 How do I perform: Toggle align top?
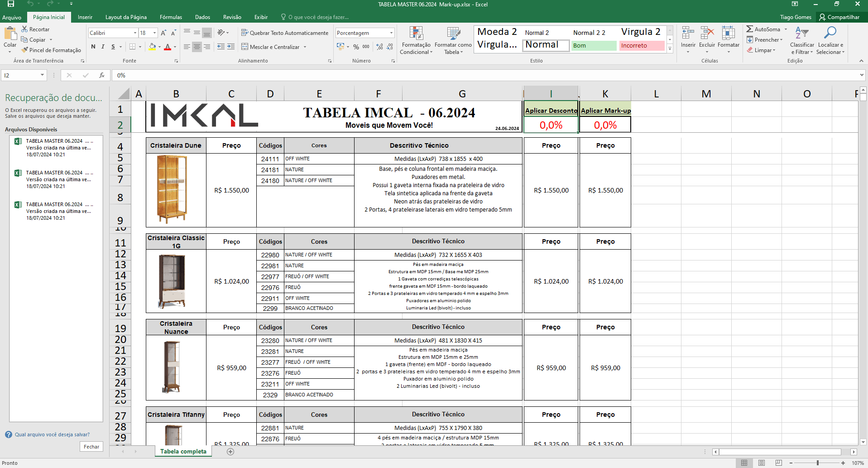tap(187, 33)
